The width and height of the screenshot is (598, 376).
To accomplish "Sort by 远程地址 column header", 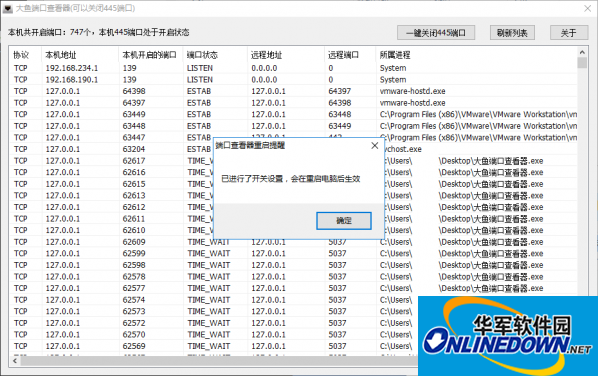I will 286,55.
